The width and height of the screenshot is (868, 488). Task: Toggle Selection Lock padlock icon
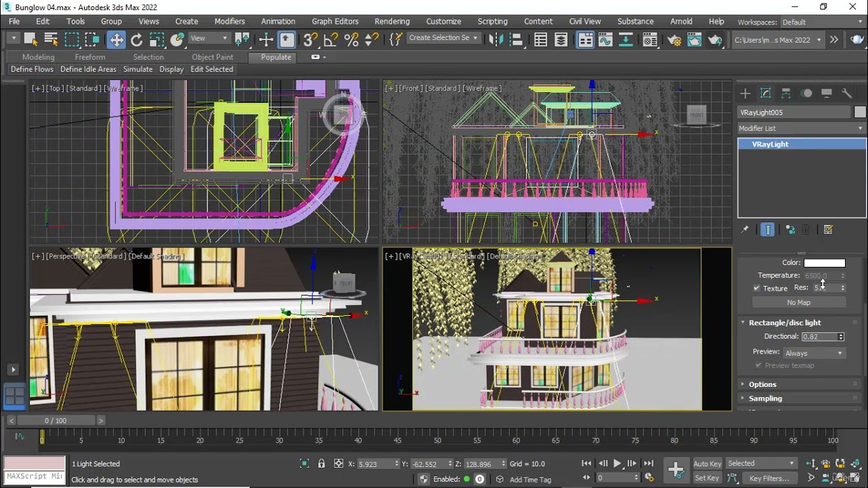pos(321,464)
